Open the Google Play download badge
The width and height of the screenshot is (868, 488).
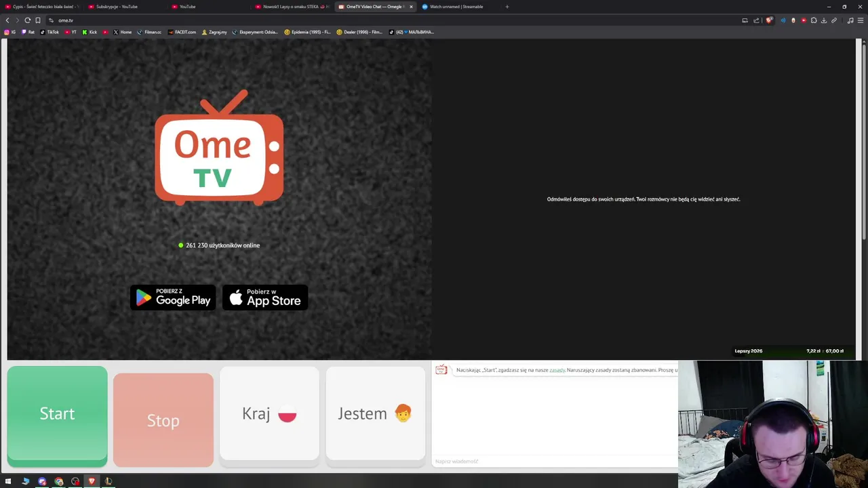[x=173, y=298]
